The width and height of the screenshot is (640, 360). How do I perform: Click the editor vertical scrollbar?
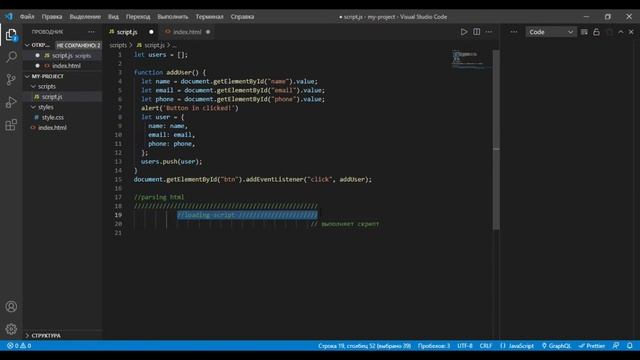click(496, 139)
